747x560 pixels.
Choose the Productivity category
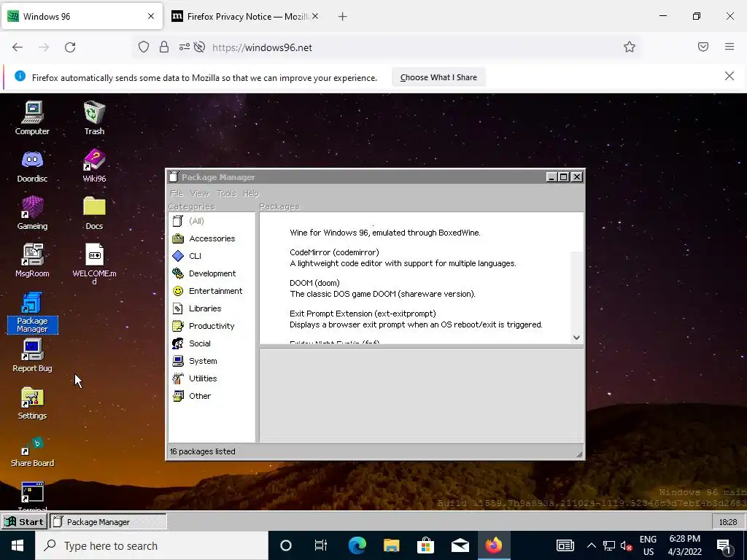coord(212,326)
